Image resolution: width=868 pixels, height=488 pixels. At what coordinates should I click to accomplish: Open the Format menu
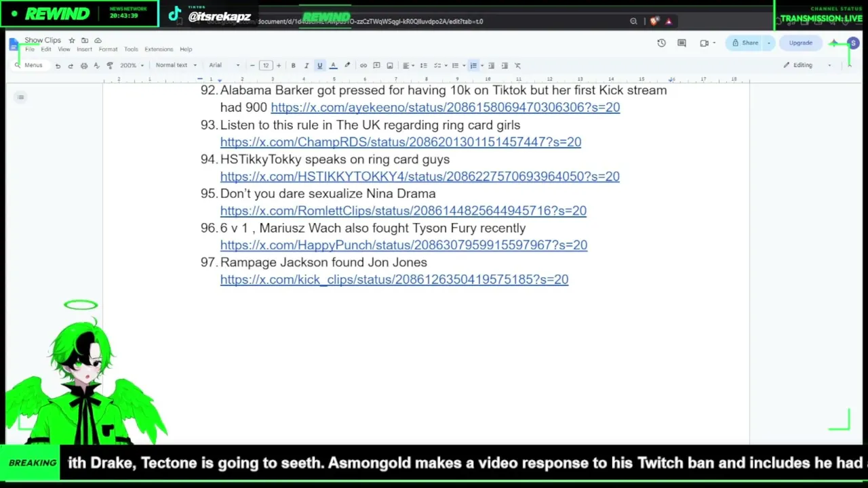click(108, 49)
